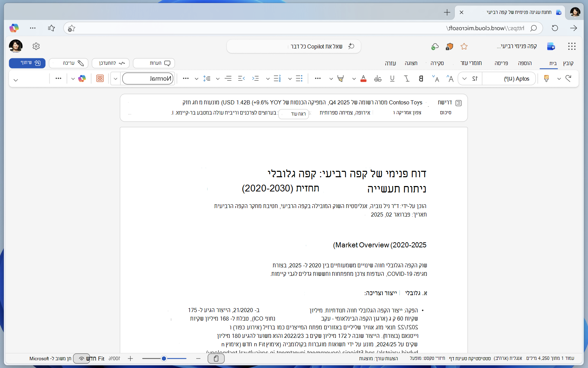
Task: Apply the text highlight color
Action: [340, 79]
